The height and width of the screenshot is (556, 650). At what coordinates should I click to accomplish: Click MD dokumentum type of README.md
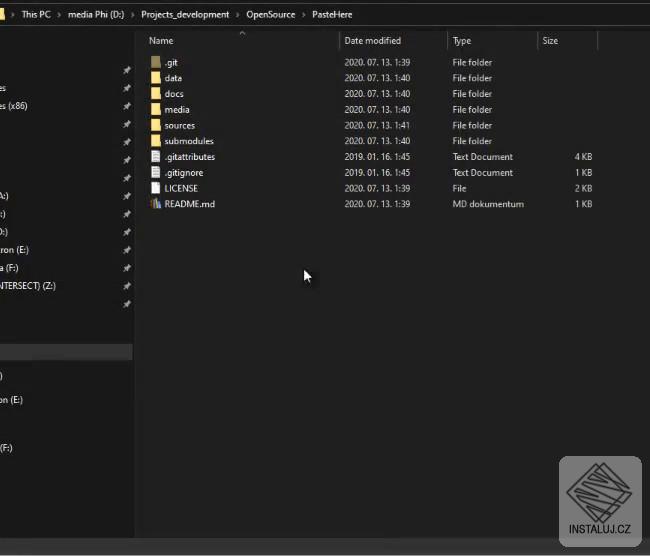pyautogui.click(x=488, y=204)
